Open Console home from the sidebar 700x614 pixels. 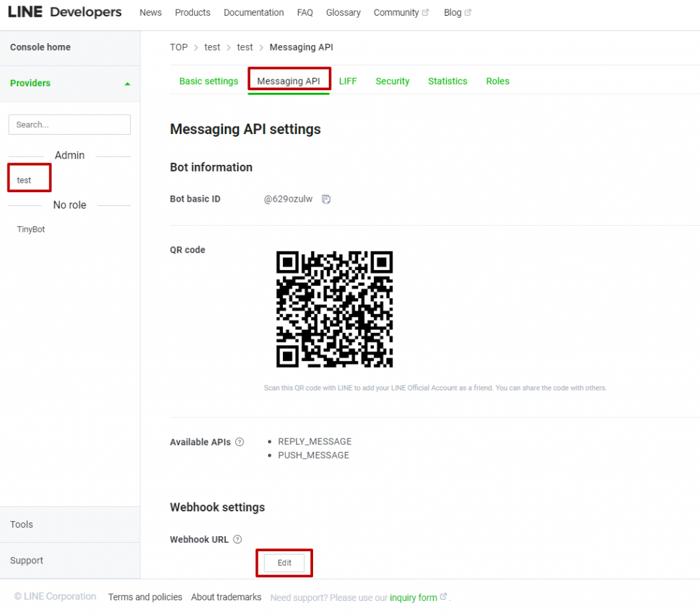tap(40, 46)
